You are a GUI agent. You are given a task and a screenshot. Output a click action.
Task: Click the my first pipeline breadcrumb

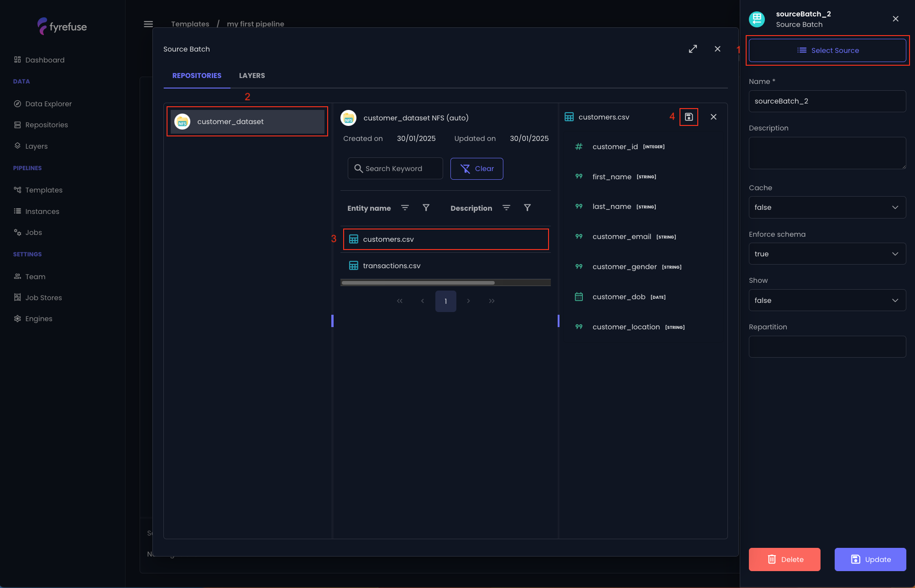point(256,24)
